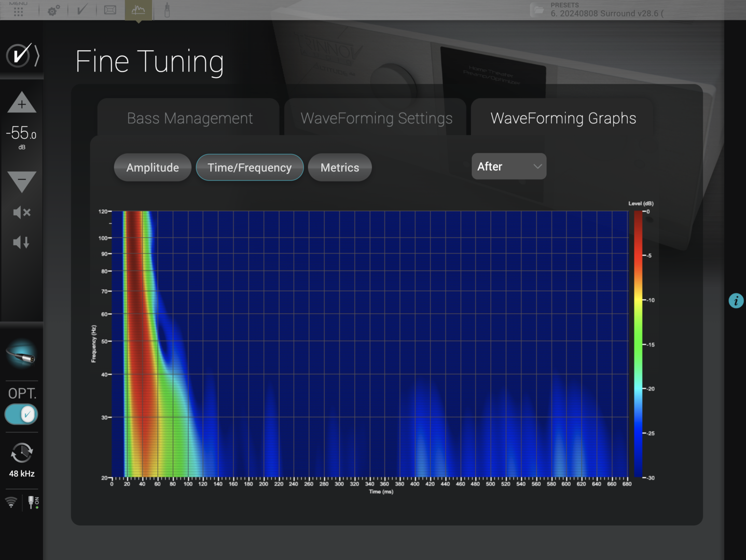Image resolution: width=746 pixels, height=560 pixels.
Task: Mute the audio output
Action: coord(21,212)
